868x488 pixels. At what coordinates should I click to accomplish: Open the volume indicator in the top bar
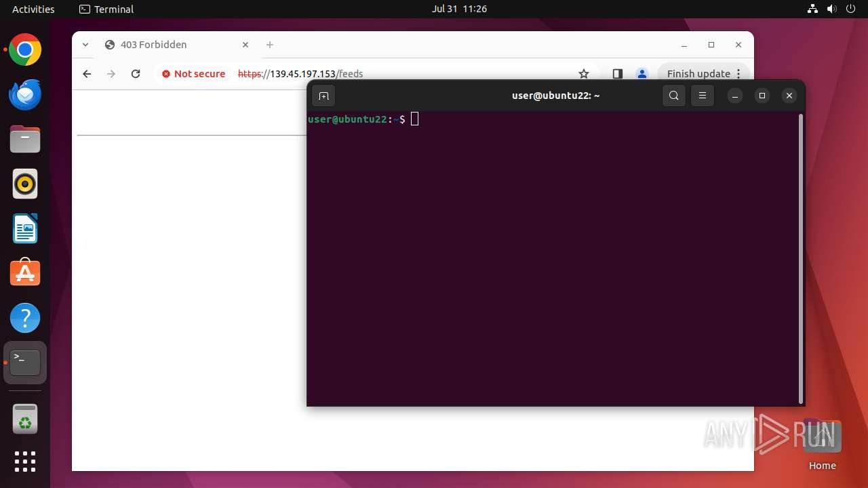coord(831,9)
